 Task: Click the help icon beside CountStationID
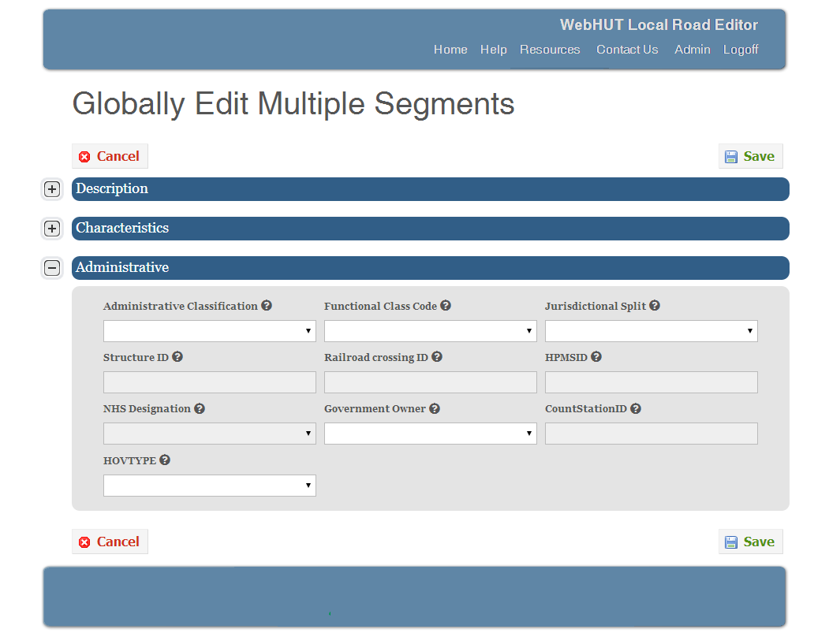[636, 408]
